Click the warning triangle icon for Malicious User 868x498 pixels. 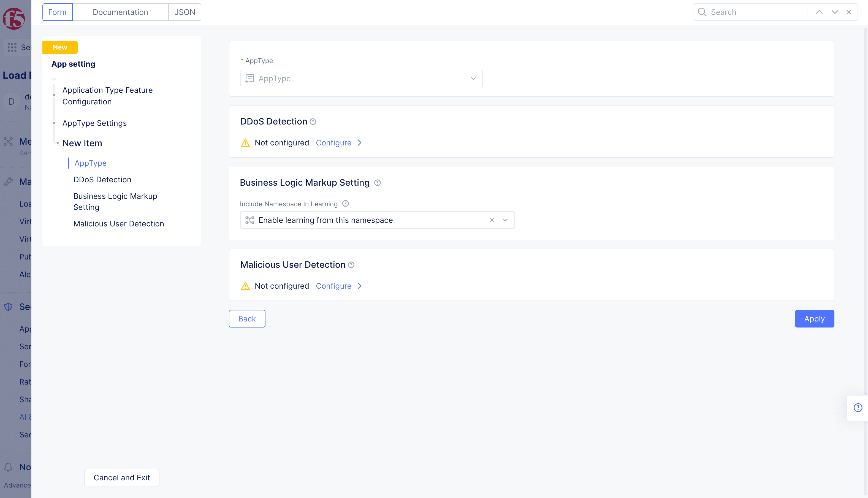coord(245,286)
